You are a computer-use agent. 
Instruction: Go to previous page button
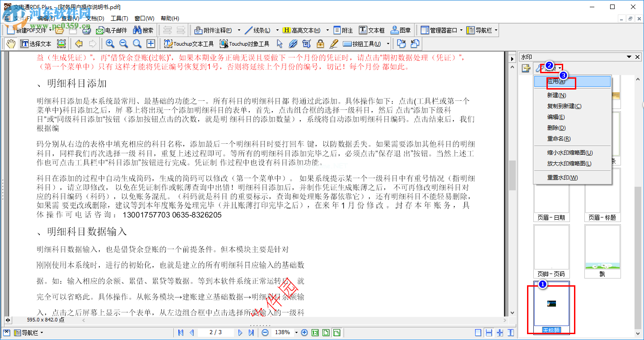tap(191, 333)
